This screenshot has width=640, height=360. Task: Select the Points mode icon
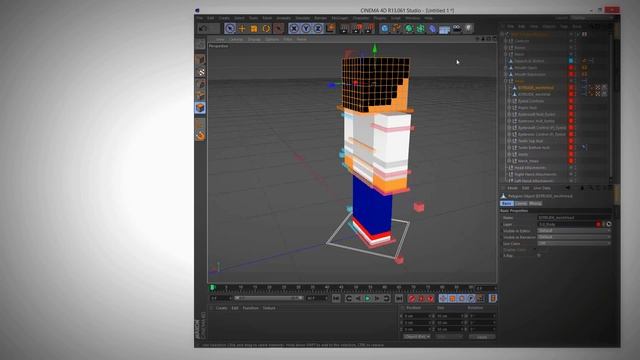200,84
